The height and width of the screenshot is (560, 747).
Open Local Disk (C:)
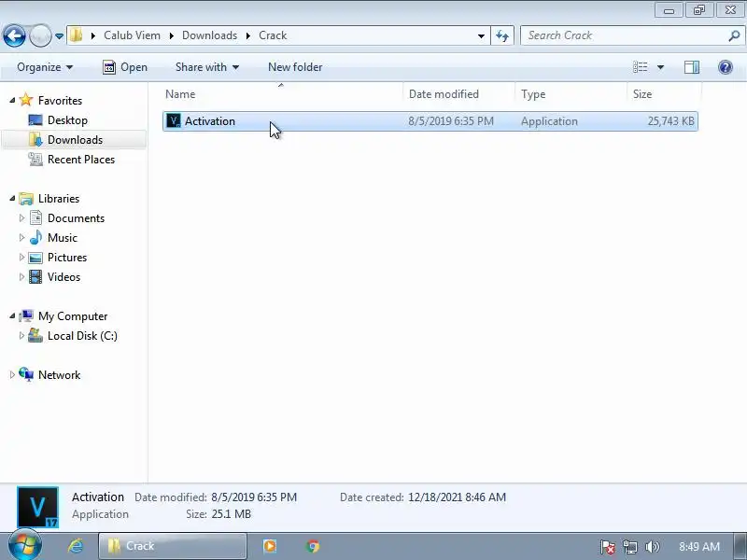pos(82,336)
